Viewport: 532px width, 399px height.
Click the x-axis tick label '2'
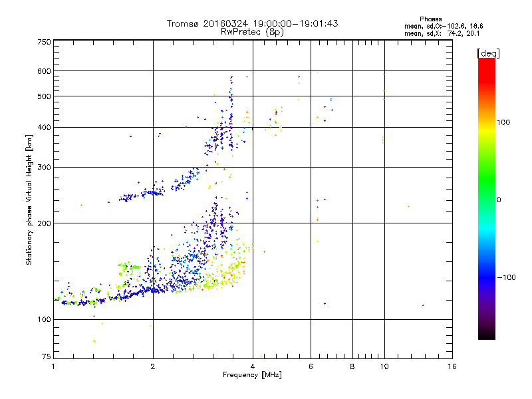pos(153,366)
